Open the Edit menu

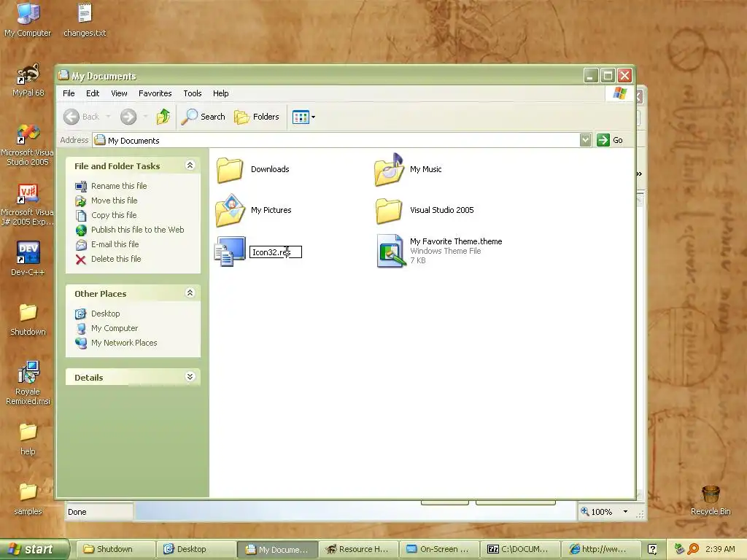(x=93, y=93)
